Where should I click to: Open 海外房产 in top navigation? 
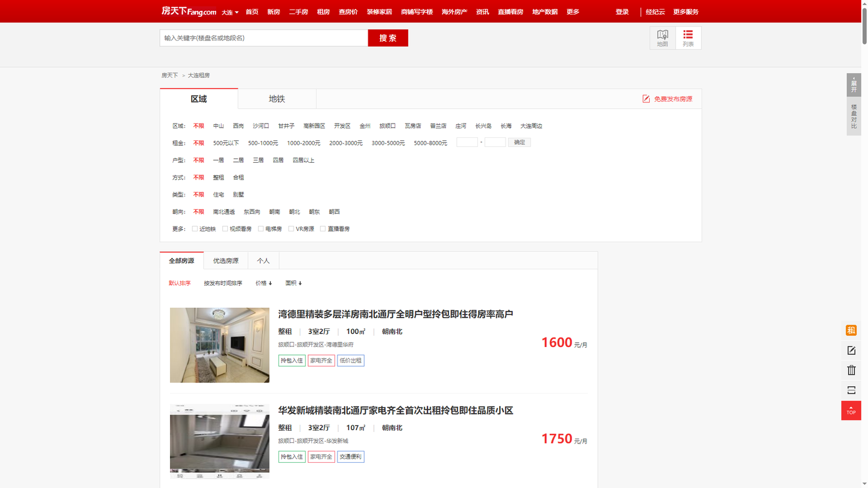[x=454, y=11]
